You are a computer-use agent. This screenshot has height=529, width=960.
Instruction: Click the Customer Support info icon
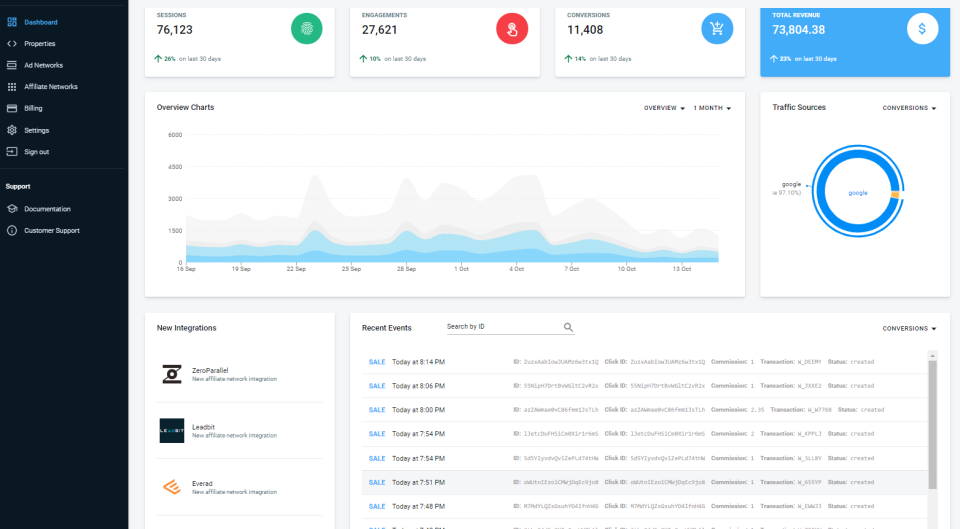[12, 230]
